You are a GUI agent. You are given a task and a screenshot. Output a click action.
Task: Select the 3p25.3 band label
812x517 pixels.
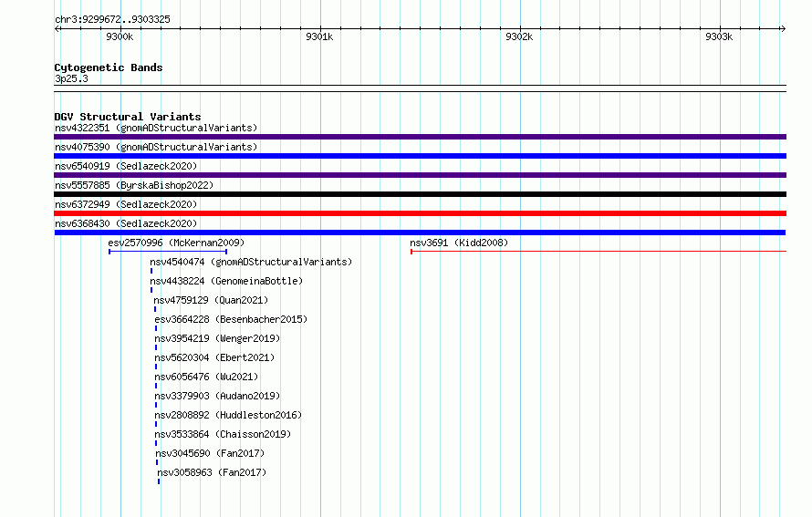pyautogui.click(x=71, y=78)
